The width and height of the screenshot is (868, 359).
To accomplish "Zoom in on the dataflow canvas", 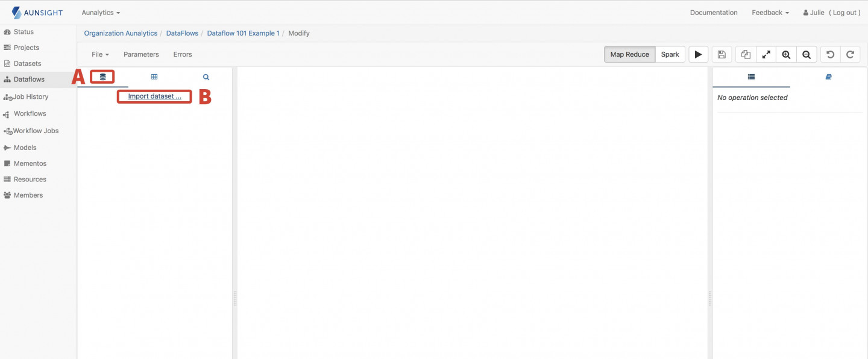I will [786, 54].
